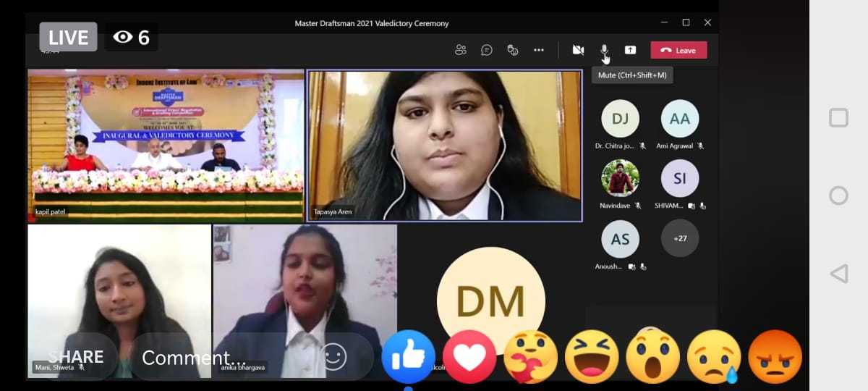Send a Like thumbs-up reaction
Viewport: 868px width, 391px height.
click(x=408, y=357)
